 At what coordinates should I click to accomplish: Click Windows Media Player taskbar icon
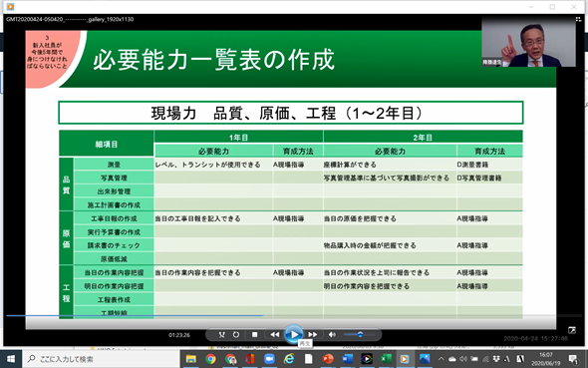405,359
